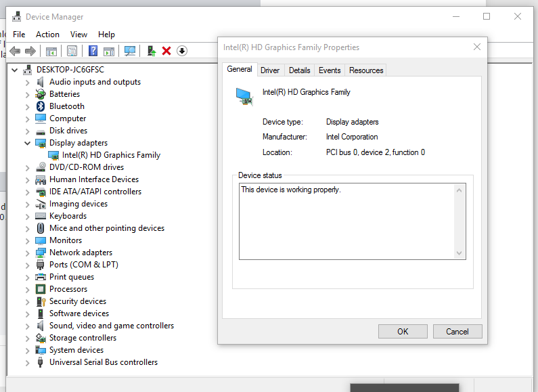The image size is (538, 392).
Task: Close the Intel HD Graphics Properties dialog
Action: (477, 47)
